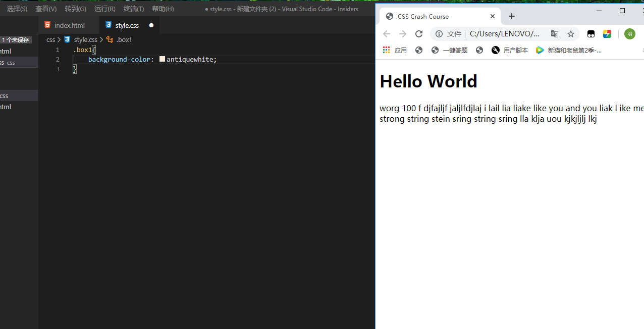Click the site info icon in address bar
644x329 pixels.
[x=439, y=34]
